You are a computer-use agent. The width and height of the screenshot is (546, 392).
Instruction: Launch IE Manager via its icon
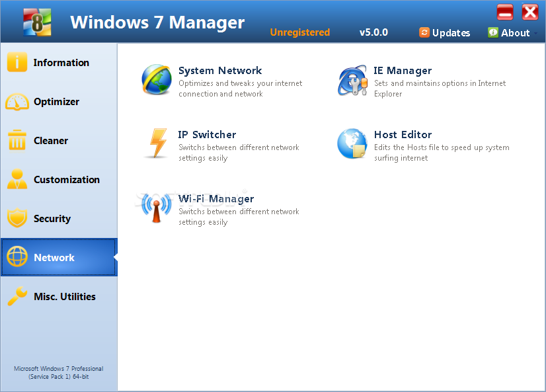(352, 81)
